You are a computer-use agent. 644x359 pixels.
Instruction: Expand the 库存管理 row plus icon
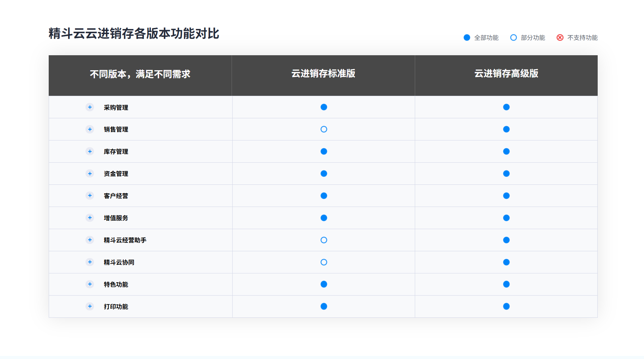pos(90,151)
